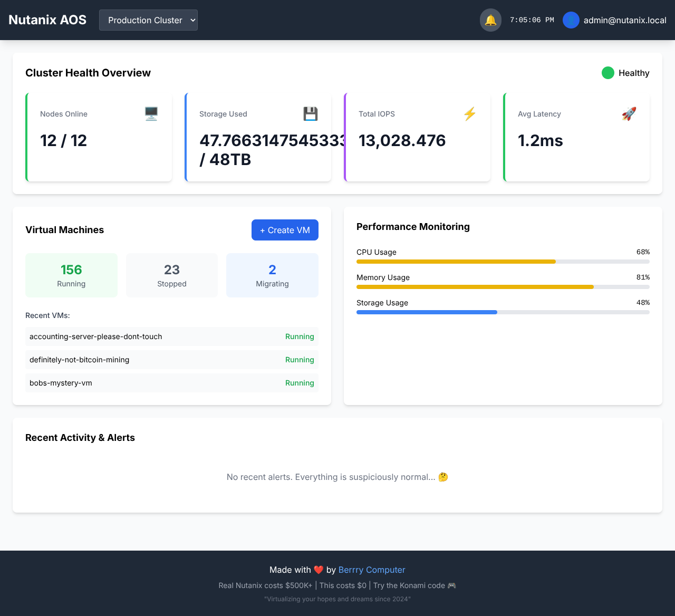The height and width of the screenshot is (616, 675).
Task: Click the monitor icon on Nodes Online card
Action: click(151, 113)
